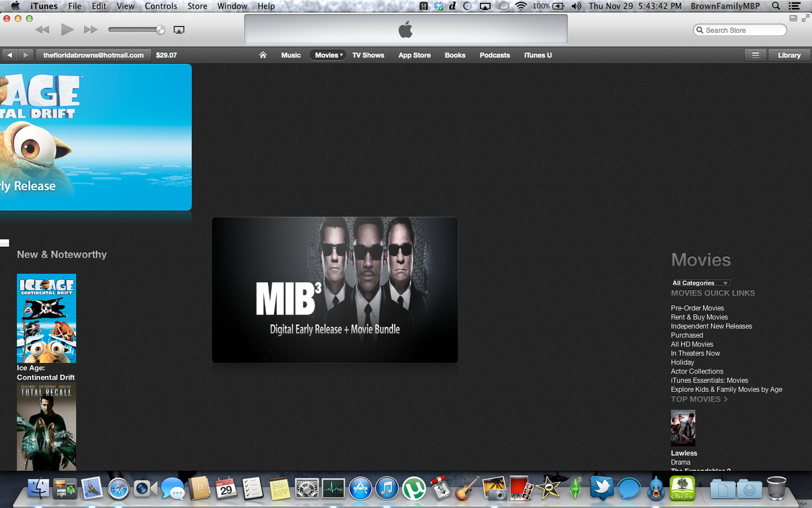Open the iTunes icon in the Dock

387,489
